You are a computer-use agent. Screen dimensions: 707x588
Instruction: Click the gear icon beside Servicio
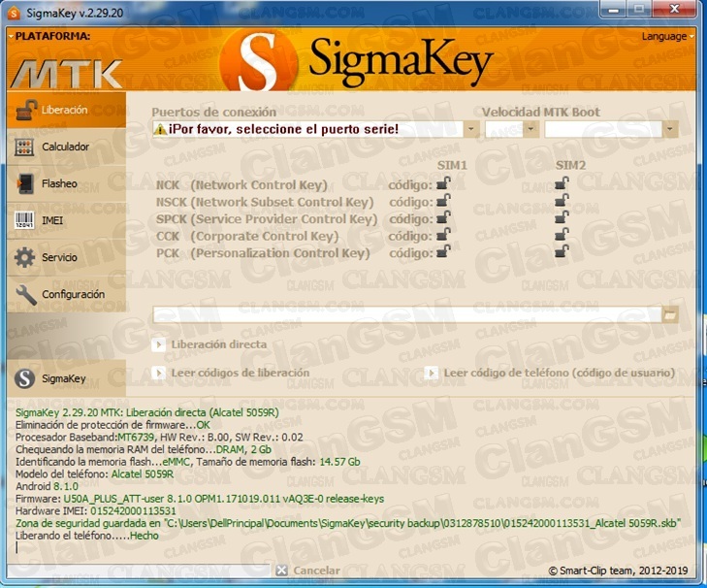(24, 257)
